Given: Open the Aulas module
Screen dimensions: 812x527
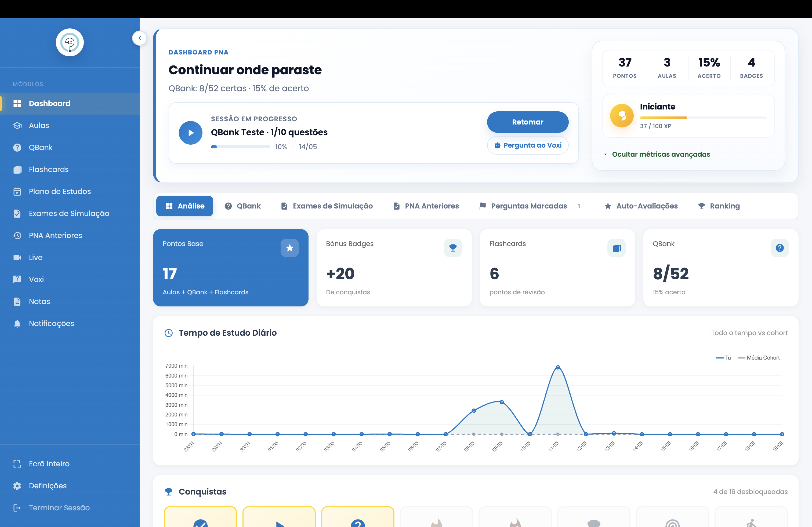Looking at the screenshot, I should point(70,125).
